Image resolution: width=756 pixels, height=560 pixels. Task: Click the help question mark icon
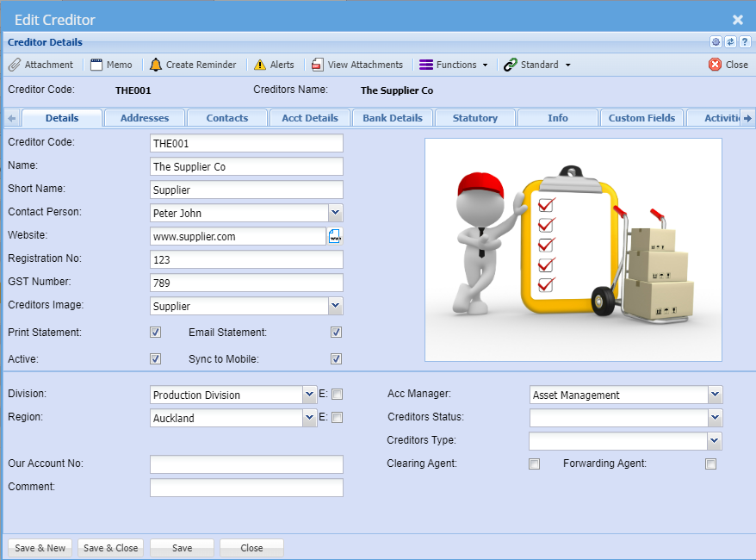745,41
